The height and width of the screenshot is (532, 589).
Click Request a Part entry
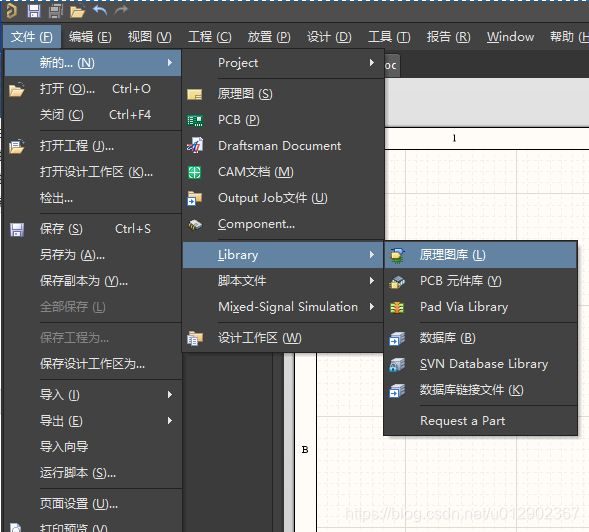point(480,421)
